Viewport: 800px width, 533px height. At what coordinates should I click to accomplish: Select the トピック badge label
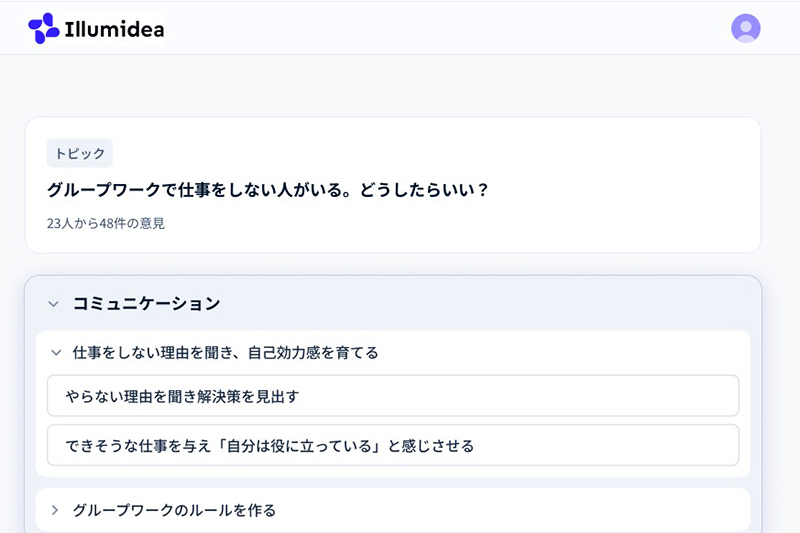(80, 153)
